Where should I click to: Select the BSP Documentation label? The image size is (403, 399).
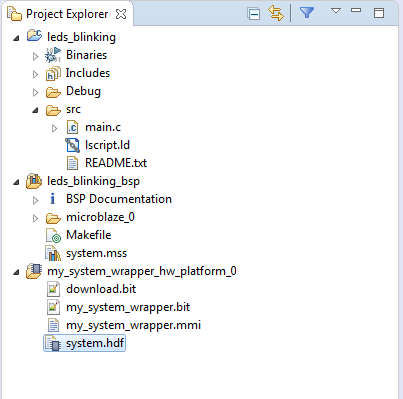tap(119, 199)
